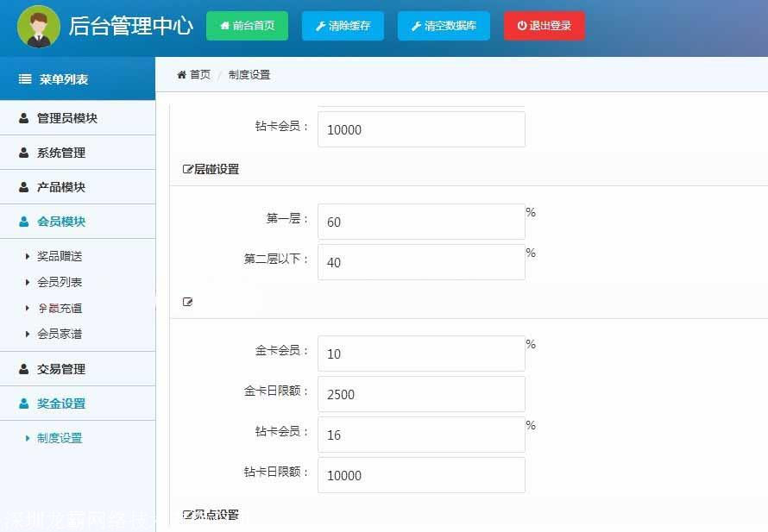Click the user icon next to 交易管理
Viewport: 768px width, 532px height.
[23, 369]
